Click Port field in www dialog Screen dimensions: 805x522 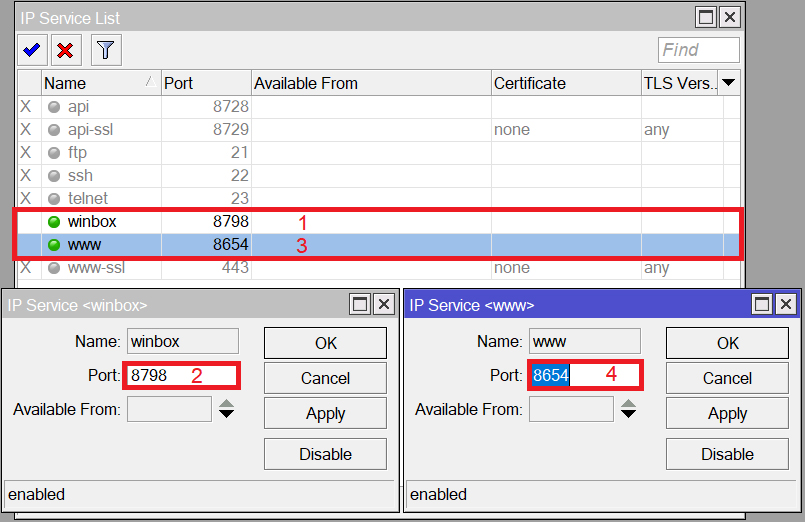tap(585, 376)
